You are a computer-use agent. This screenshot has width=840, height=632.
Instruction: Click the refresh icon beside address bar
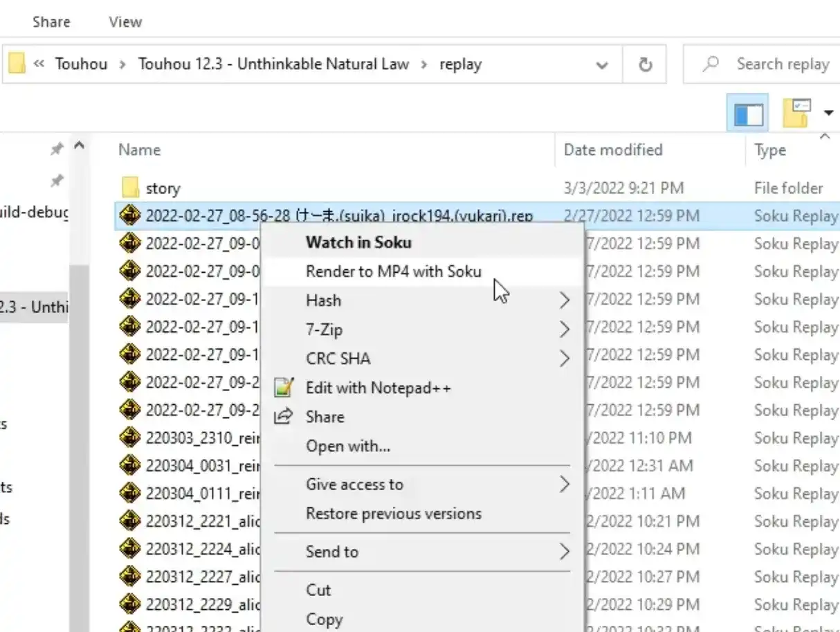tap(645, 64)
